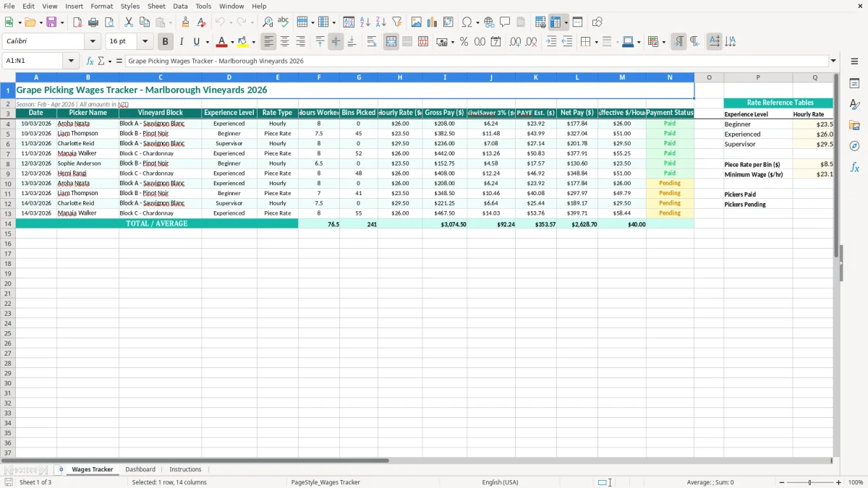The height and width of the screenshot is (488, 868).
Task: Apply the red font color swatch
Action: pyautogui.click(x=222, y=42)
